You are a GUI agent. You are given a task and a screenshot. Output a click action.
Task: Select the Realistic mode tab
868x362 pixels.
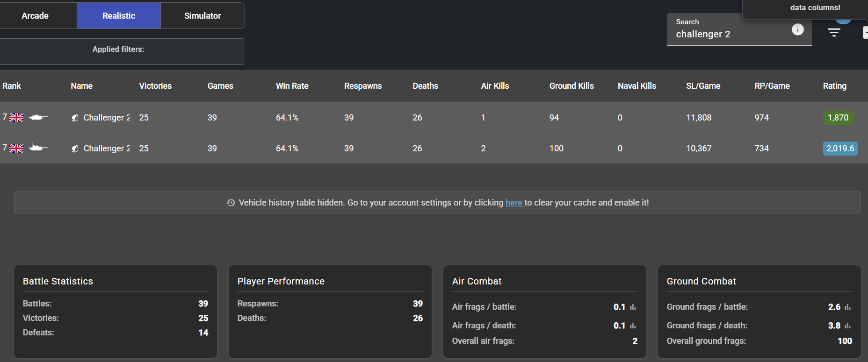tap(119, 16)
